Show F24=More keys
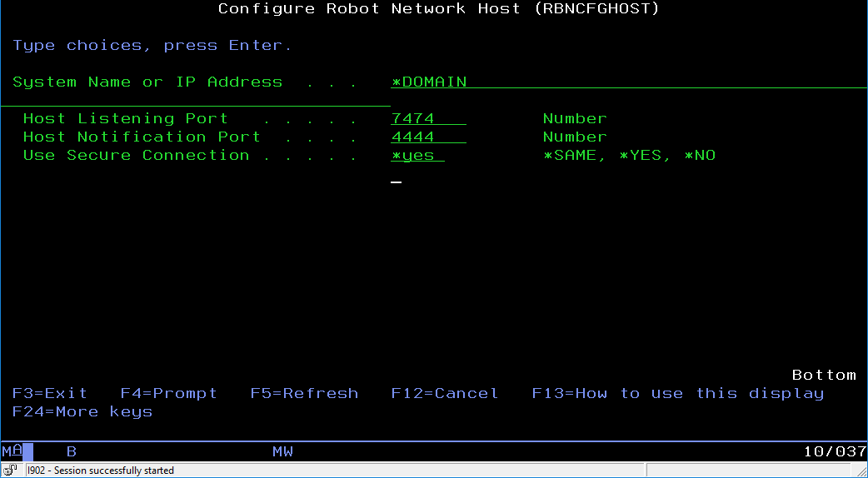Image resolution: width=868 pixels, height=478 pixels. [82, 411]
